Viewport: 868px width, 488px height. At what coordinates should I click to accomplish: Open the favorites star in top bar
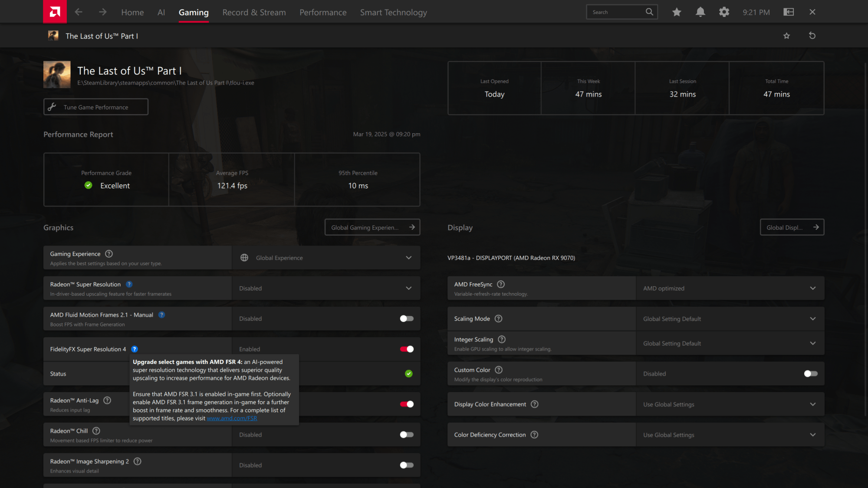[676, 12]
